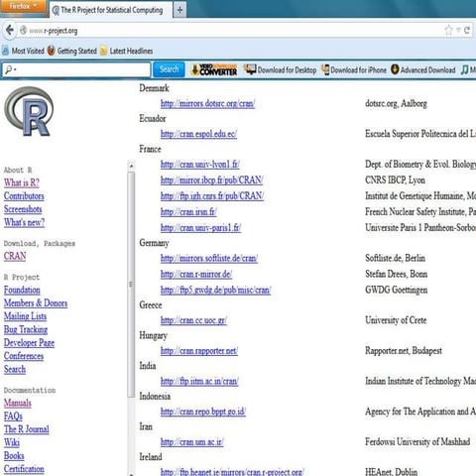Open the Manuals link
Viewport: 476px width, 476px height.
click(x=18, y=403)
